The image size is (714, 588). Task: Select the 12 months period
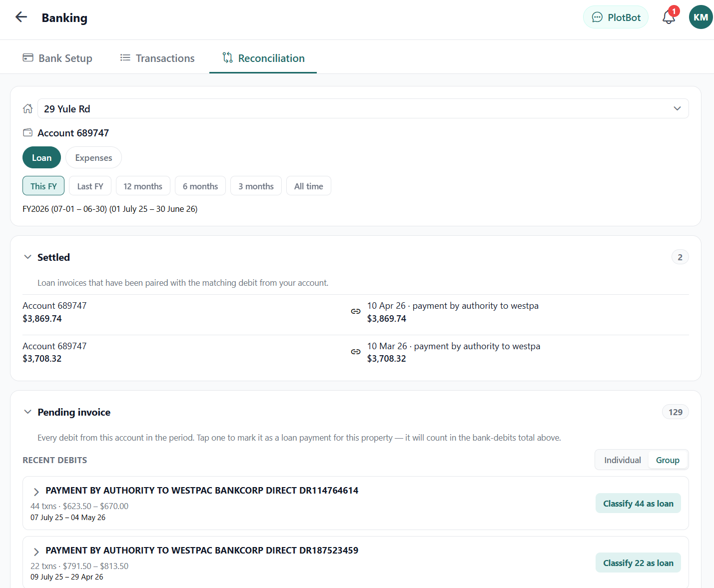click(x=143, y=186)
